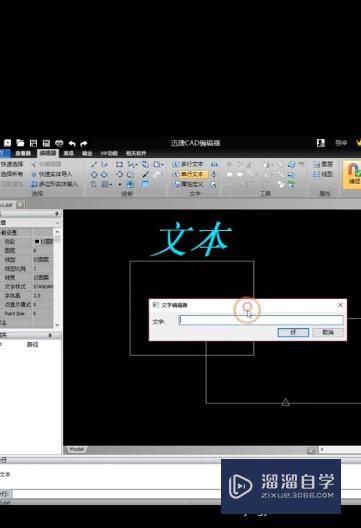Switch to the VIP功能 tab
361x528 pixels.
click(109, 154)
